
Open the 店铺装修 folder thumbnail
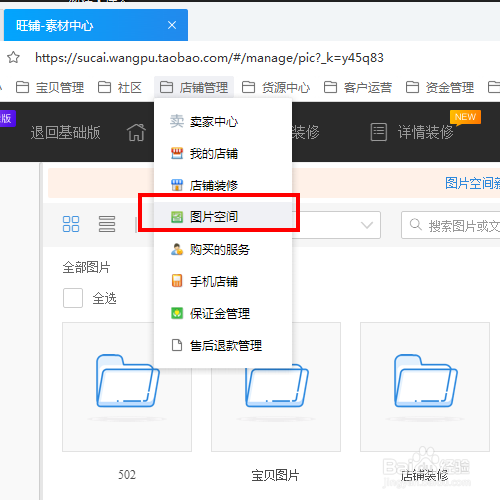pos(425,387)
